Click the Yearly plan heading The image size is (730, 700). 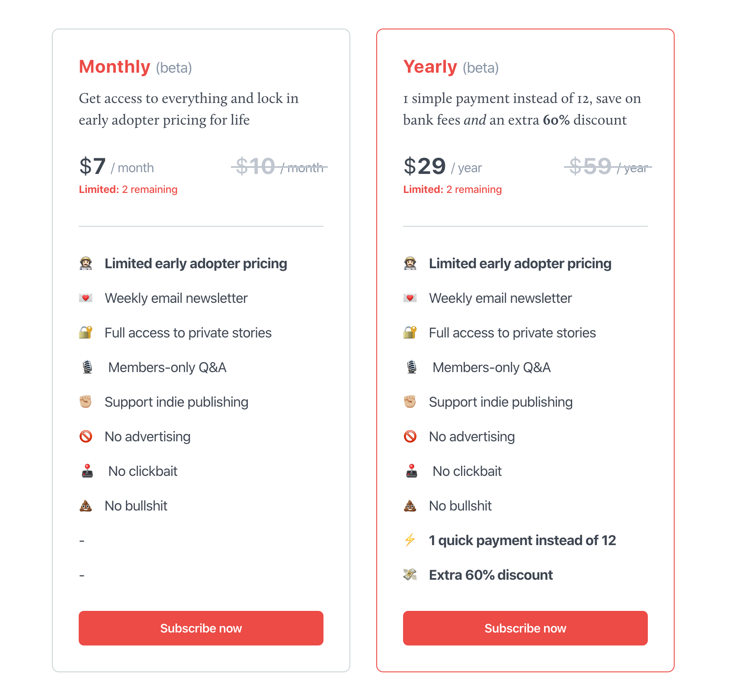[430, 67]
